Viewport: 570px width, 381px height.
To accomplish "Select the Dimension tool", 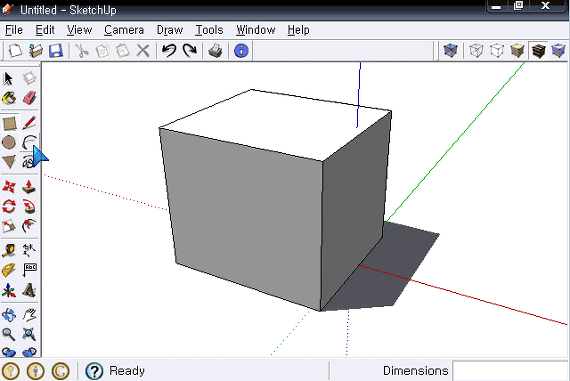I will [29, 250].
